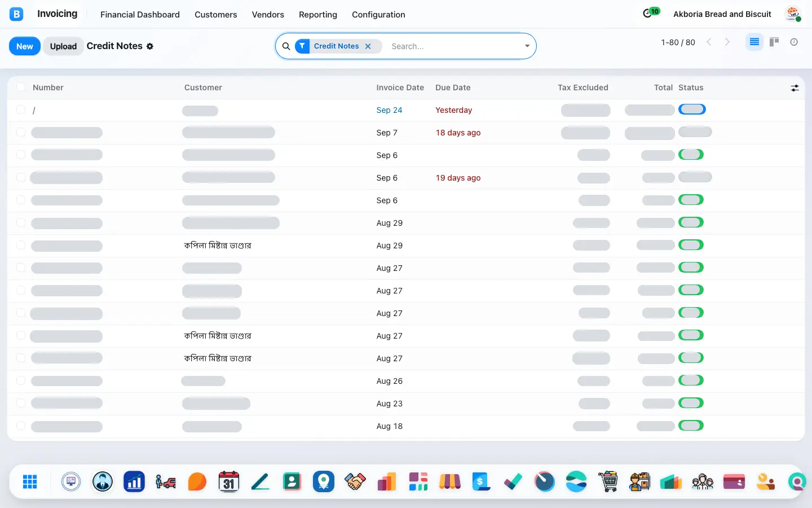Switch to kanban view
This screenshot has width=812, height=508.
[774, 42]
